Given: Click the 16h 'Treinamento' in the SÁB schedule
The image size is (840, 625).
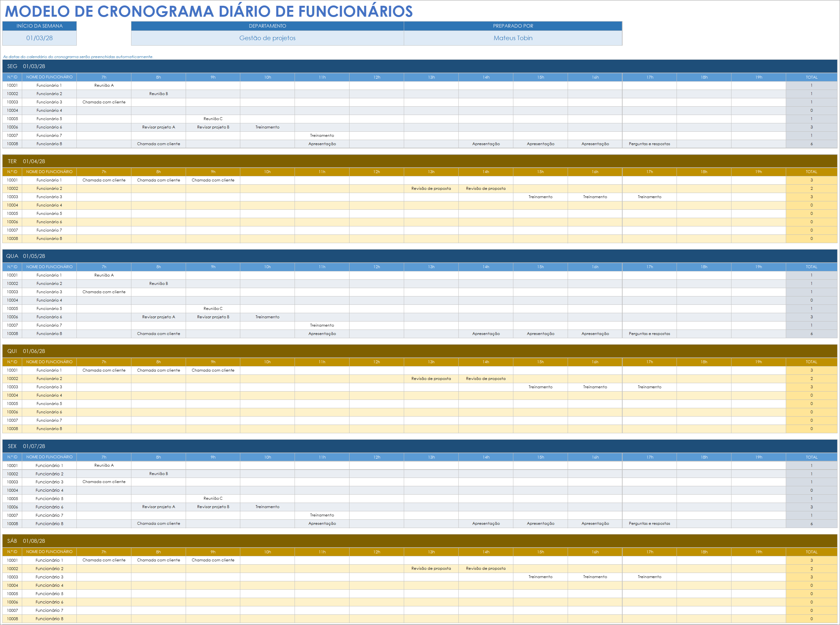Looking at the screenshot, I should (595, 577).
